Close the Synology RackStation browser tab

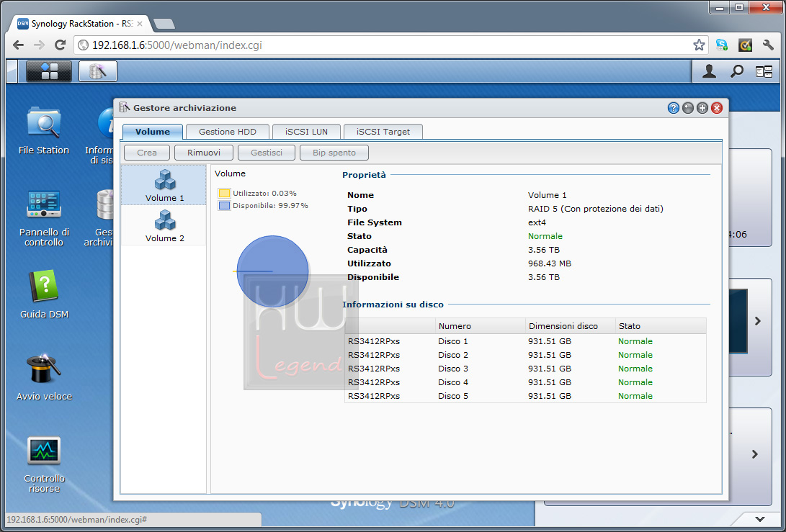140,24
